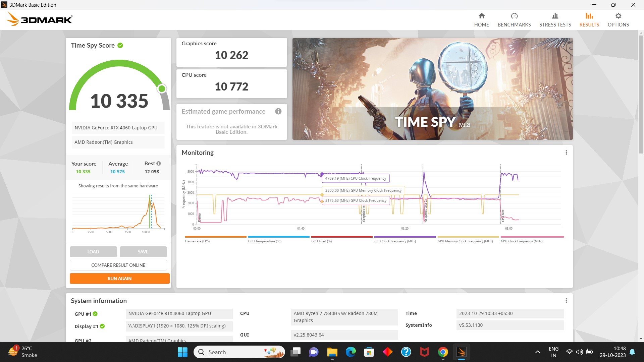Screen dimensions: 644x362
Task: Toggle CPU Clock Frequency chart legend
Action: [395, 241]
